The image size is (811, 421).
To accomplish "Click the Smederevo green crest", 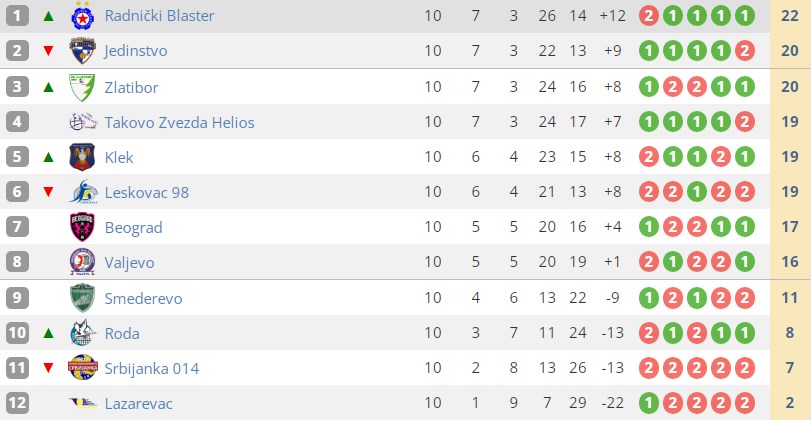I will [x=83, y=298].
